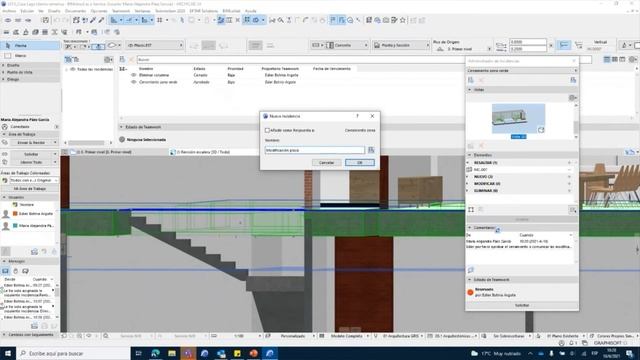640x360 pixels.
Task: Open the Concreto material dropdown
Action: coord(347,45)
